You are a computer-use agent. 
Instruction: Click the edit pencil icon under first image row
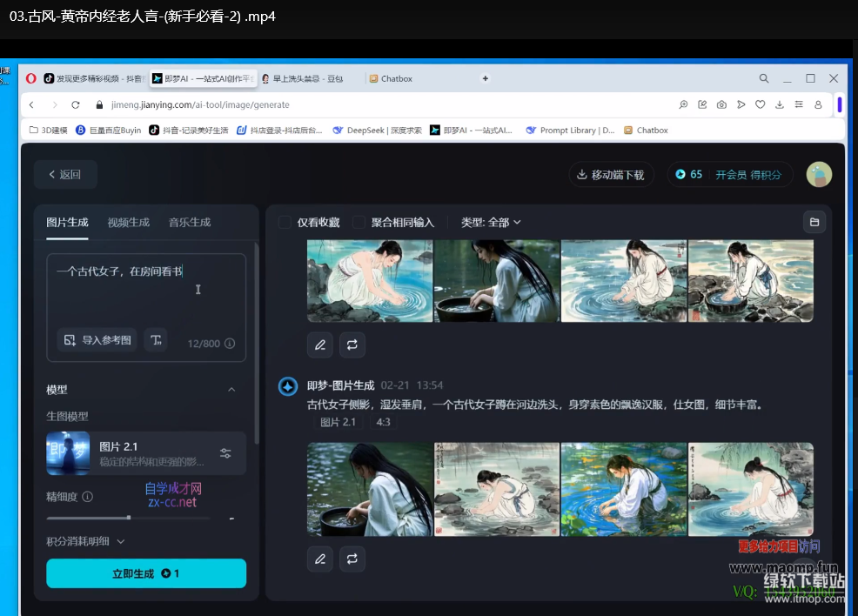click(x=320, y=345)
